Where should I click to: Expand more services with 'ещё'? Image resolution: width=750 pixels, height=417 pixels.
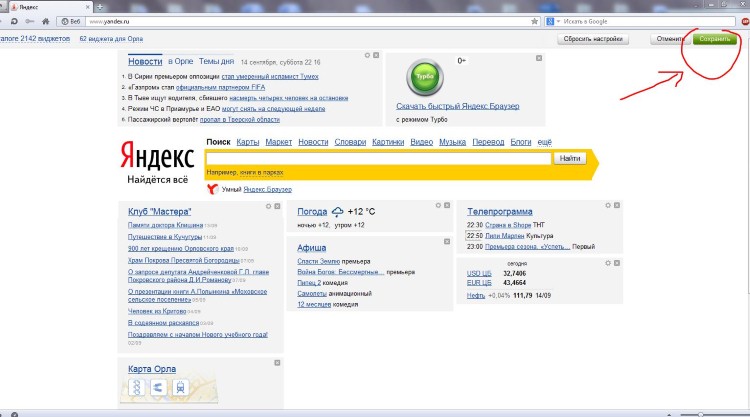tap(544, 142)
